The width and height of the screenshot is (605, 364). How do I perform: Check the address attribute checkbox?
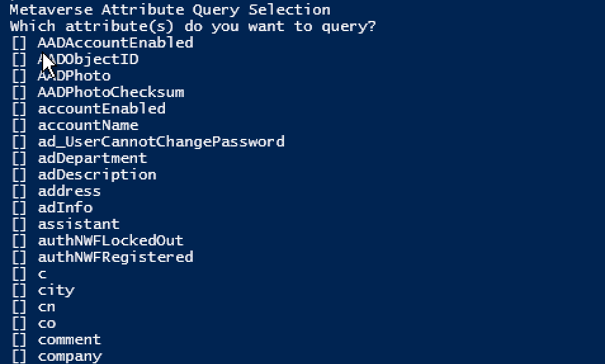click(x=19, y=192)
